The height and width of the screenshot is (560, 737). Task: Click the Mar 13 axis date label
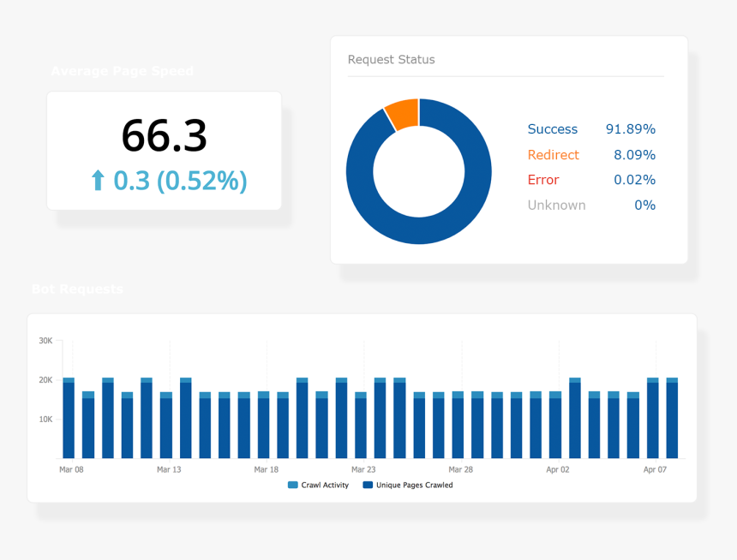point(169,469)
